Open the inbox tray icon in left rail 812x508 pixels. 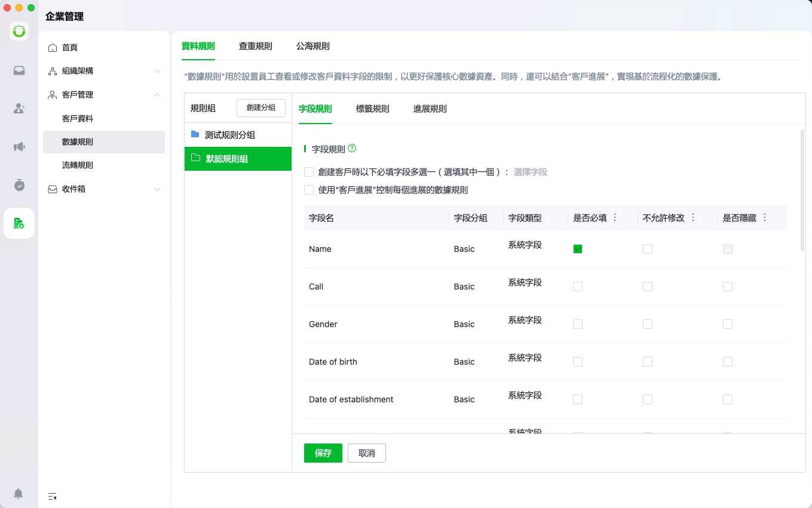pyautogui.click(x=19, y=70)
